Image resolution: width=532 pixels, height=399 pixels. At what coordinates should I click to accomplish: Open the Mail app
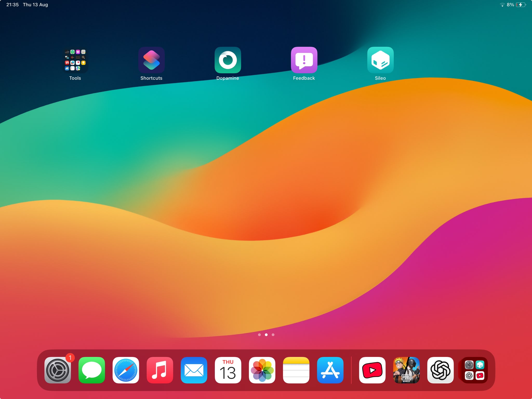[x=194, y=370]
